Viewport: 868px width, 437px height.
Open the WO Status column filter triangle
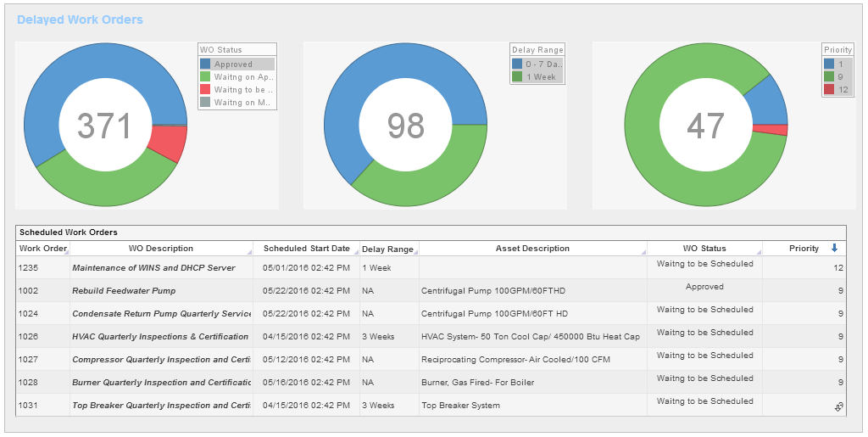point(759,253)
